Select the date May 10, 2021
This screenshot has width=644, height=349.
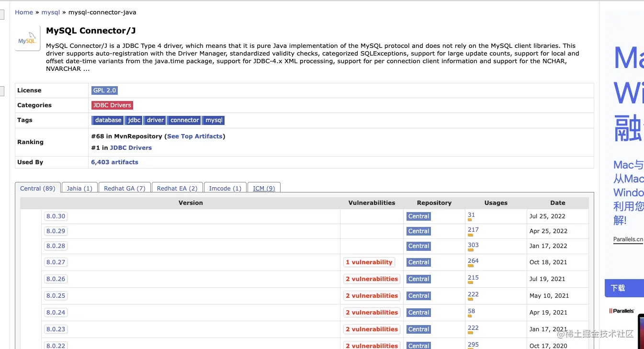click(549, 296)
